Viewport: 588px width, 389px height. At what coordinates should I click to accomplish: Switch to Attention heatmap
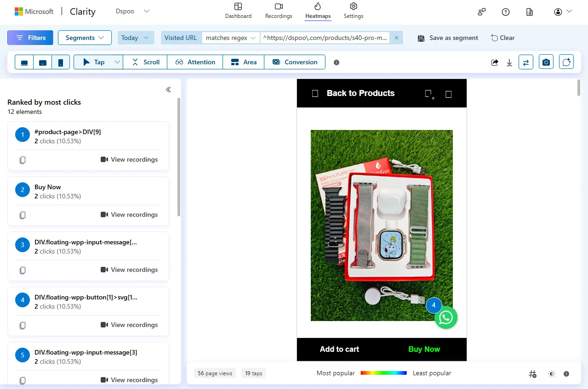(195, 62)
